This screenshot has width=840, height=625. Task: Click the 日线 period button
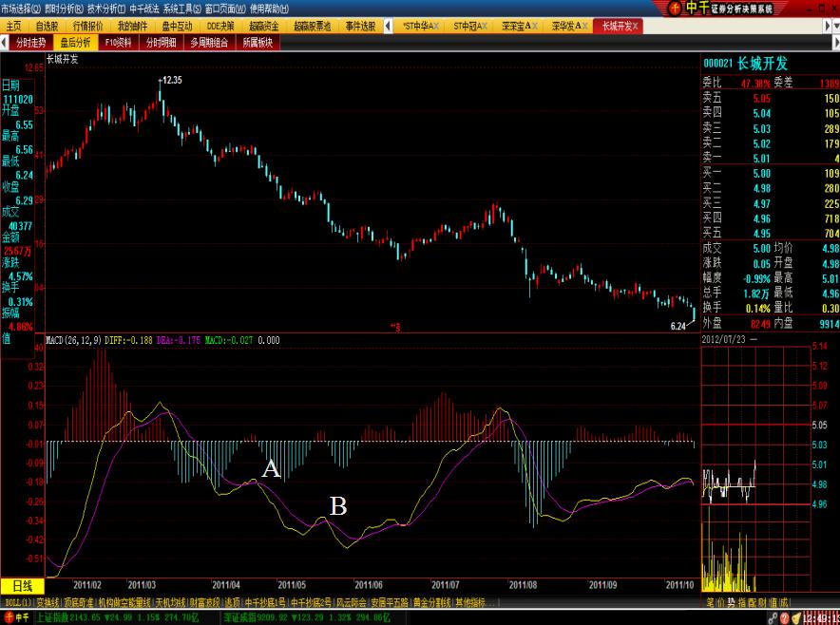click(21, 585)
